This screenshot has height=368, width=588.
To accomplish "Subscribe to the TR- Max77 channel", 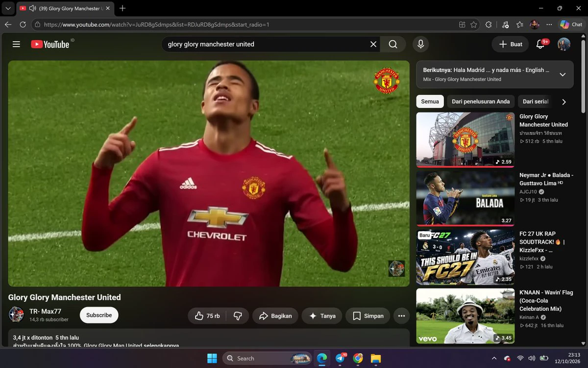I will (x=99, y=315).
